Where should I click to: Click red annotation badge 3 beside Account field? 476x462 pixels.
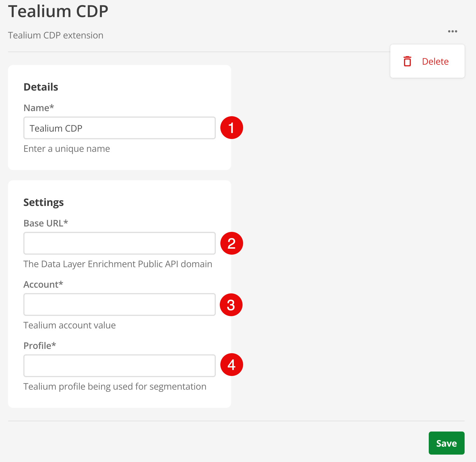point(231,304)
